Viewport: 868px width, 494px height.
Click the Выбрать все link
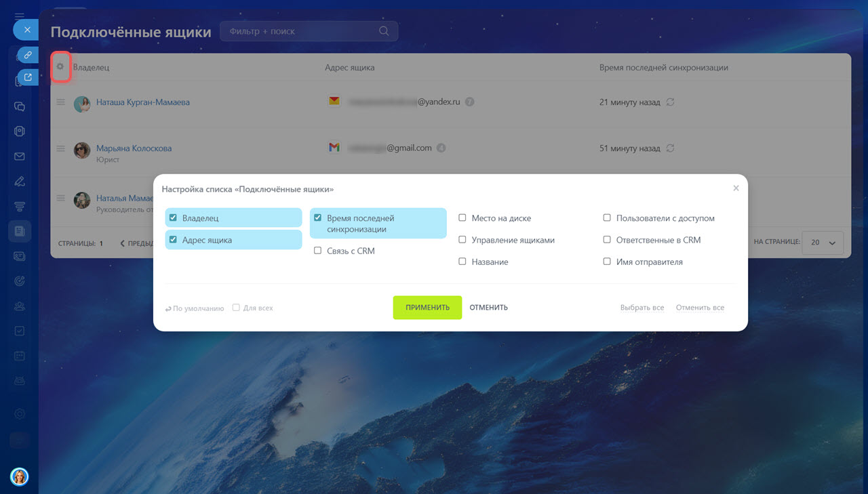pos(642,308)
